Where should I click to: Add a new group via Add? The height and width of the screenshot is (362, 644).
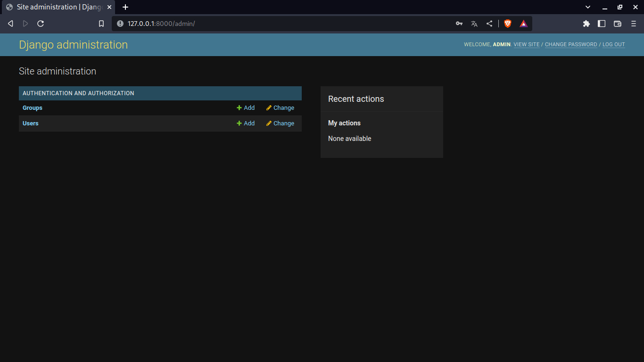click(x=246, y=108)
